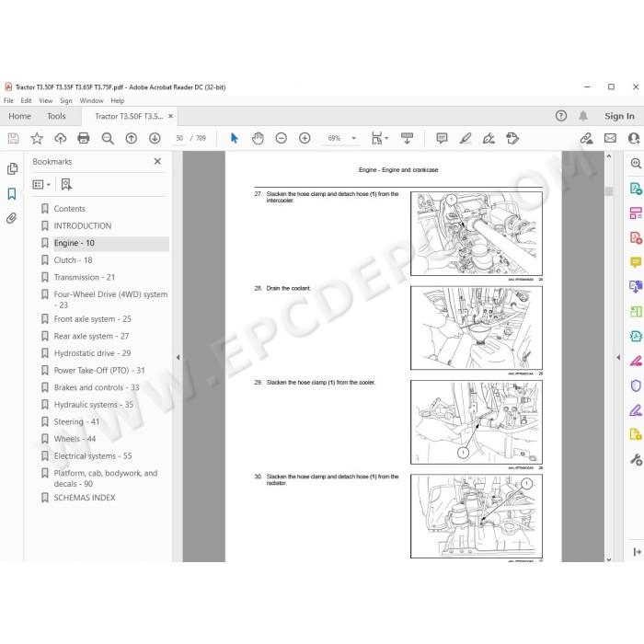This screenshot has width=644, height=644.
Task: Open the Help menu
Action: 117,100
